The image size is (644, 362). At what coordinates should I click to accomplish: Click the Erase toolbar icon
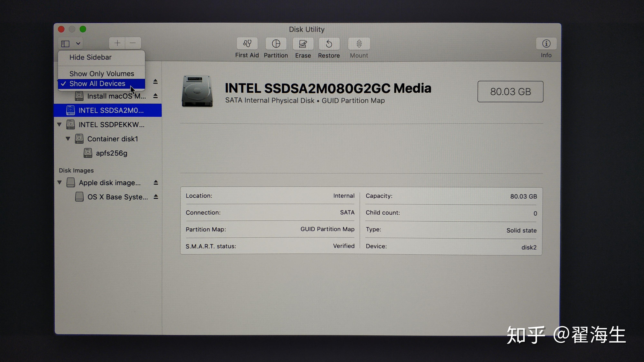303,44
